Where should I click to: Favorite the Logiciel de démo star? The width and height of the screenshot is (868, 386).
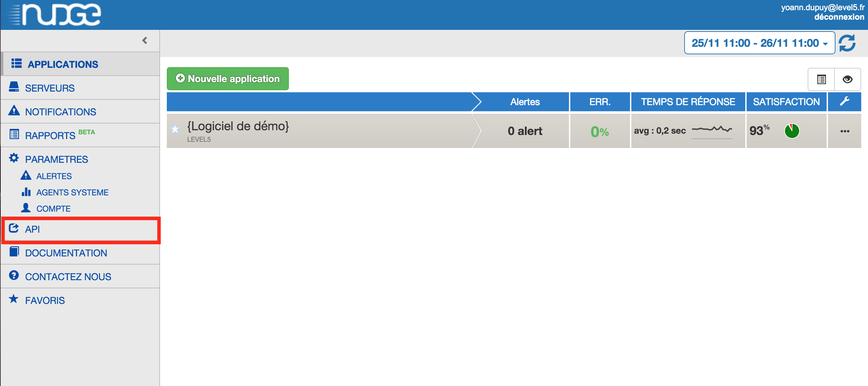(x=175, y=129)
